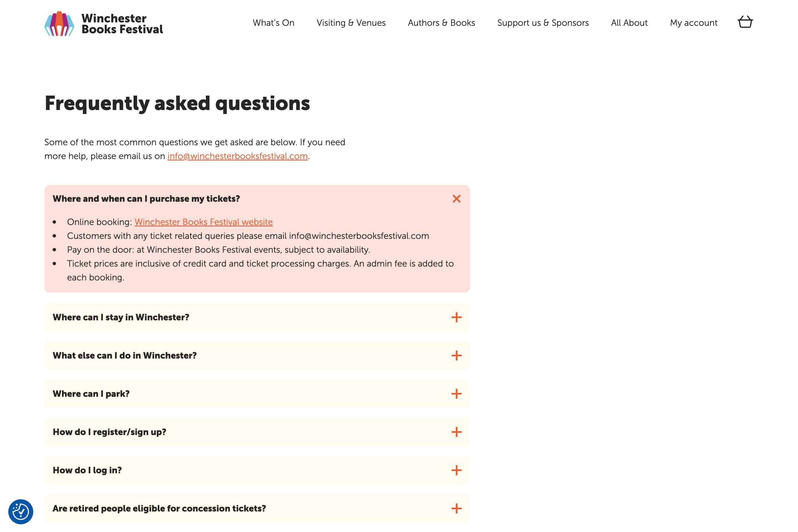This screenshot has width=798, height=532.
Task: Expand 'Where can I park?' plus icon
Action: (x=456, y=394)
